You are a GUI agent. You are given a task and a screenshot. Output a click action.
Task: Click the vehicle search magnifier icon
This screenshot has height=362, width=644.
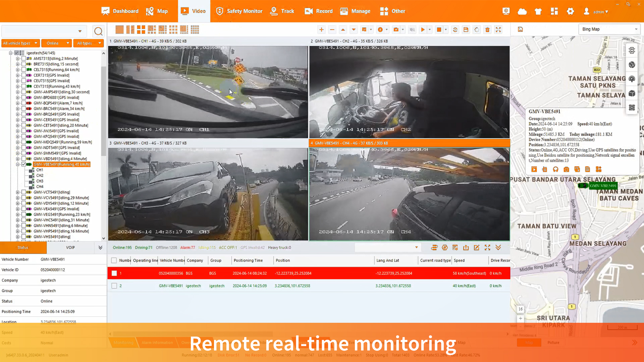coord(98,31)
